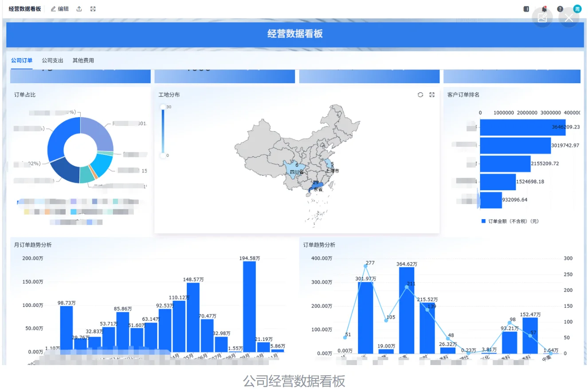Switch to the 公司订单 tab
This screenshot has height=389, width=588.
(x=22, y=61)
